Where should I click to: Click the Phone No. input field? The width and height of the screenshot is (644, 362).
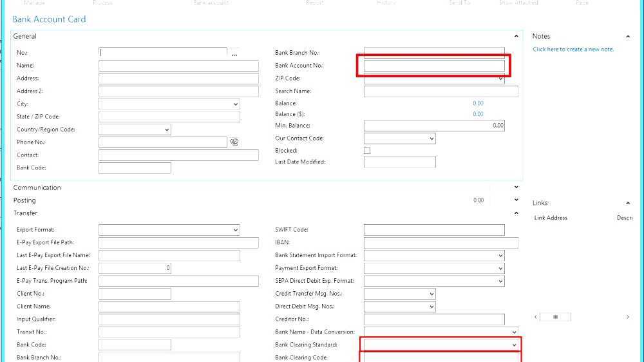[x=163, y=142]
